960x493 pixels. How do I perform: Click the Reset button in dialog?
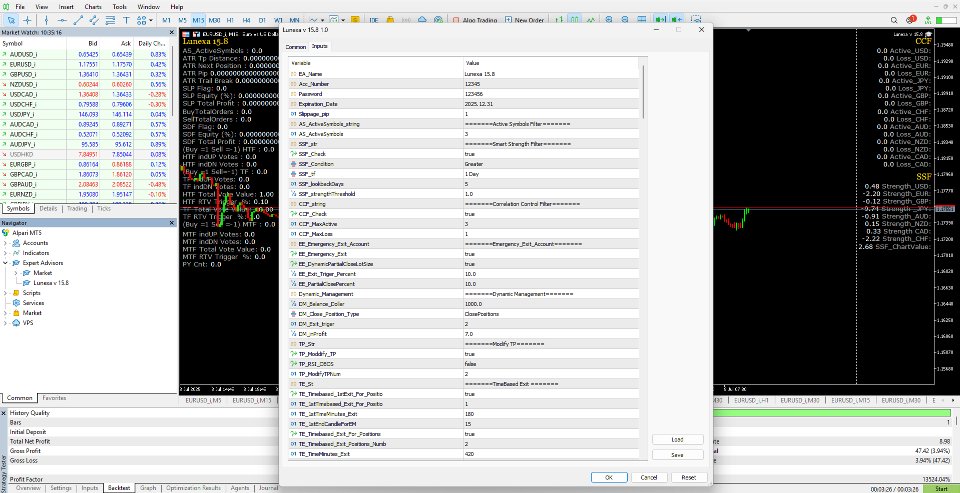[688, 477]
